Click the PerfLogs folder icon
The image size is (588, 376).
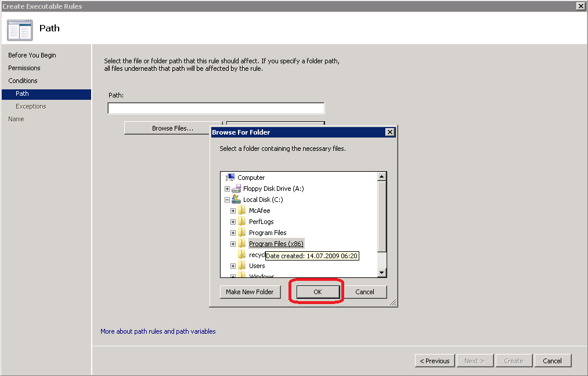tap(242, 222)
